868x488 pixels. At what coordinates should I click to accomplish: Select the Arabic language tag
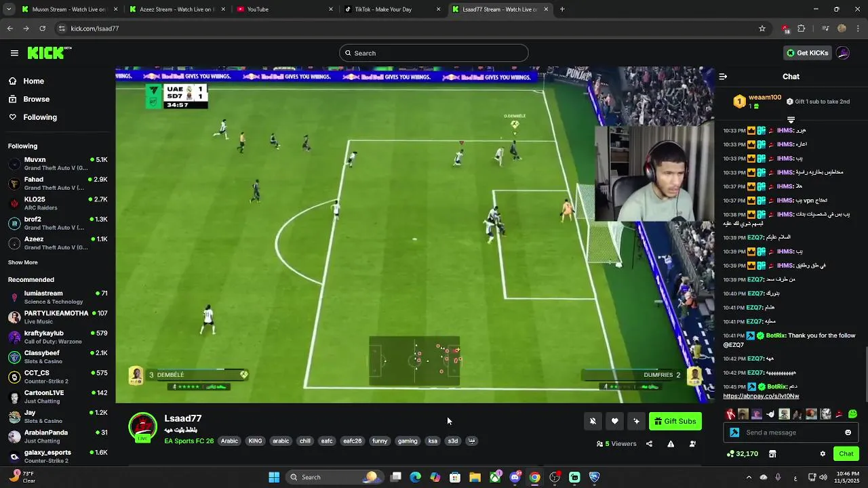(229, 441)
